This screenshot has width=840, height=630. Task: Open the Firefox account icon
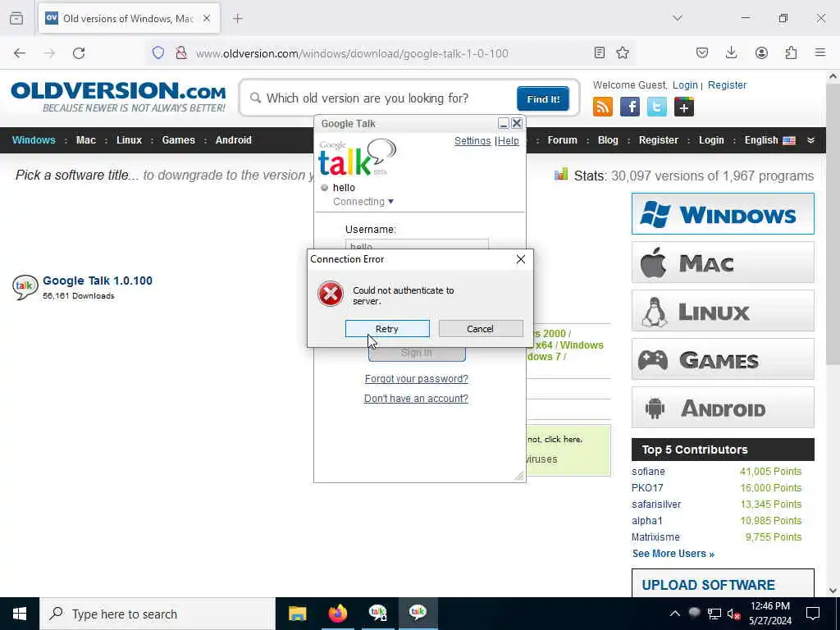point(761,52)
